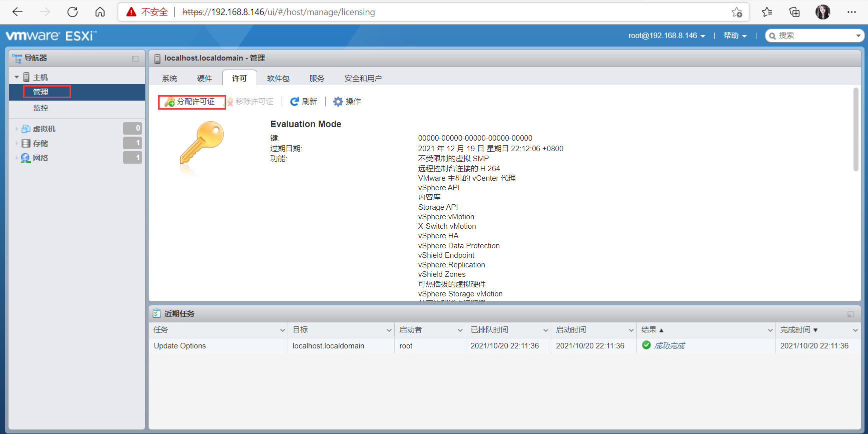Switch to the 服务 tab
868x434 pixels.
click(317, 78)
